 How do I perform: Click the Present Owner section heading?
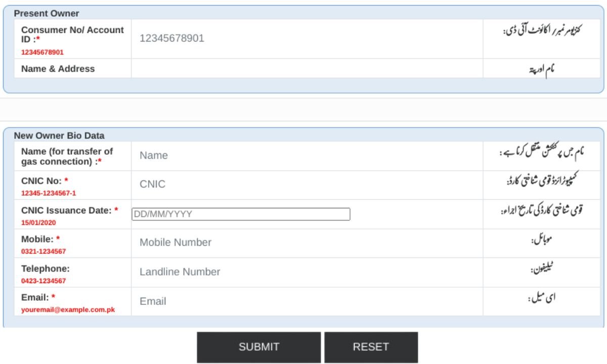tap(47, 14)
